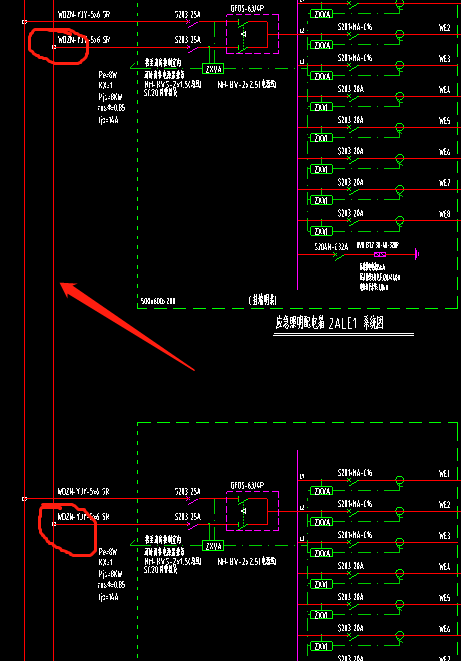461x661 pixels.
Task: Select the green lamp symbol on lower WE1 line
Action: pyautogui.click(x=399, y=481)
